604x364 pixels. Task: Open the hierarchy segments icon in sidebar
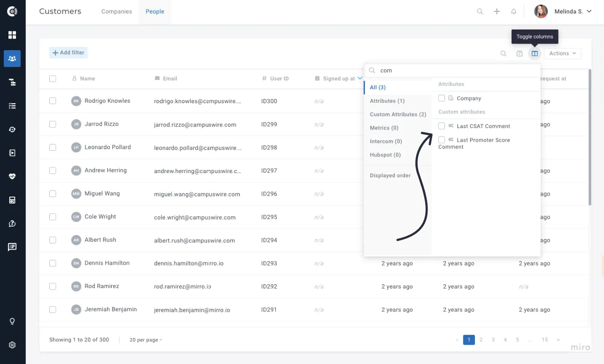[12, 82]
